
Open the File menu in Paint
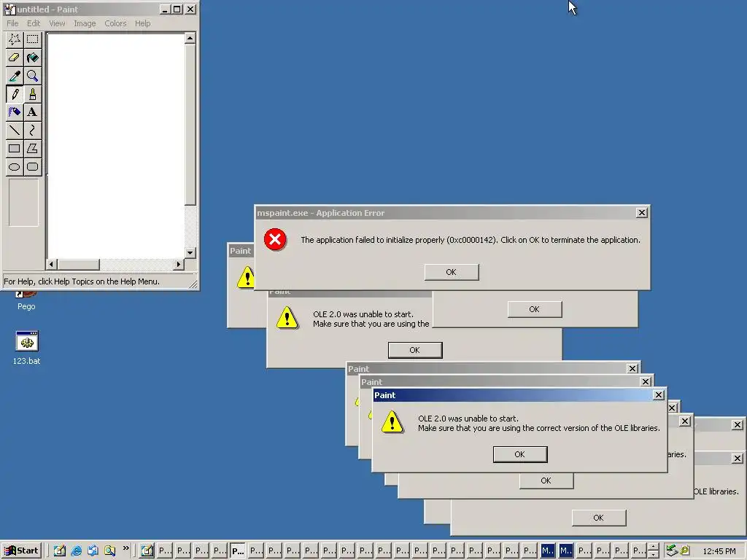tap(12, 23)
